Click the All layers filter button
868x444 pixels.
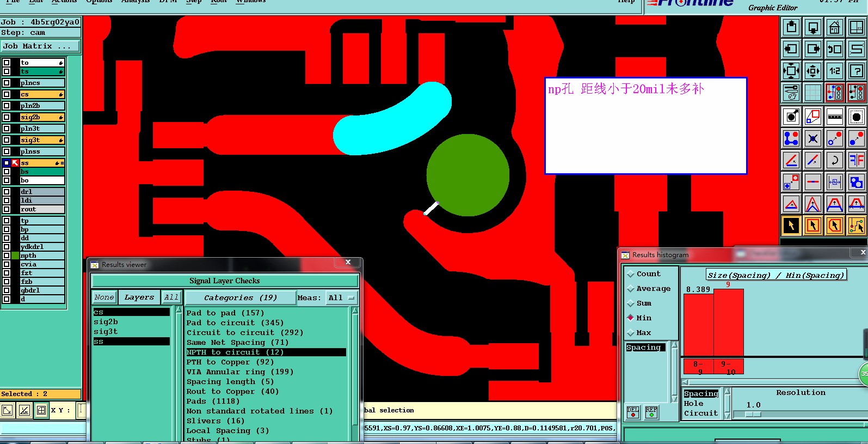(x=171, y=297)
